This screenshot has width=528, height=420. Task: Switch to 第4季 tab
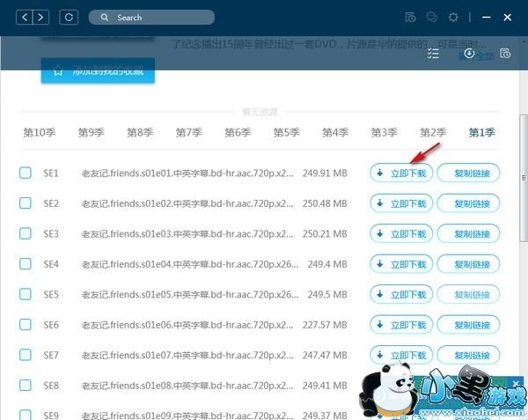pyautogui.click(x=335, y=132)
